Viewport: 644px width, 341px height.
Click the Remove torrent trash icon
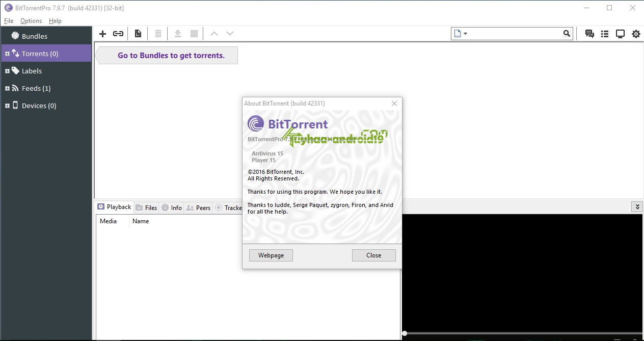click(158, 34)
